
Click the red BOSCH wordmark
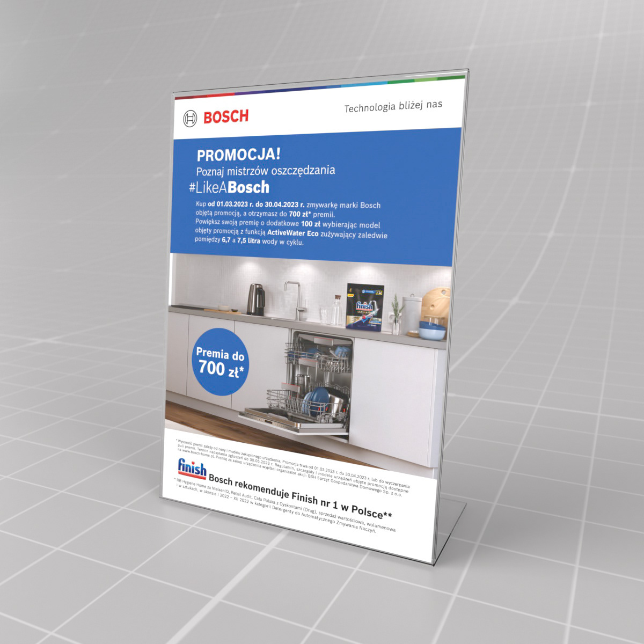226,117
